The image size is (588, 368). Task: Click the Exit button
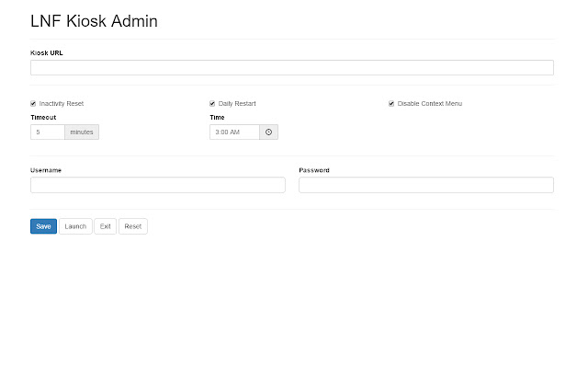(x=106, y=226)
